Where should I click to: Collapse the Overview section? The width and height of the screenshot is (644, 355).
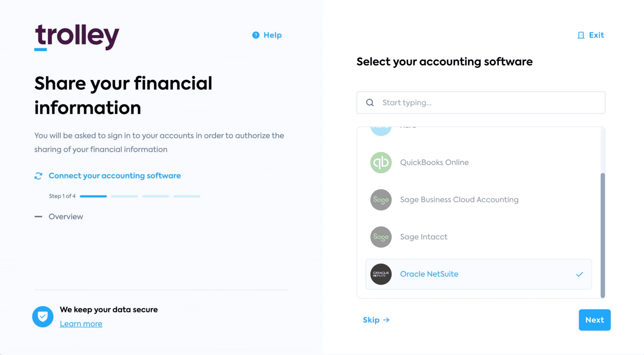(x=38, y=216)
